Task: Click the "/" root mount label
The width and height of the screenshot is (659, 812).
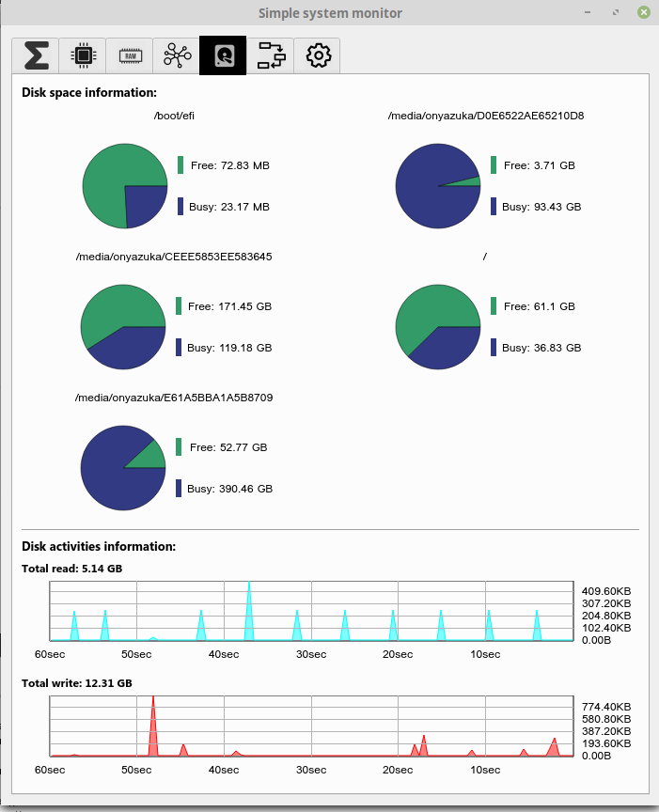Action: 484,257
